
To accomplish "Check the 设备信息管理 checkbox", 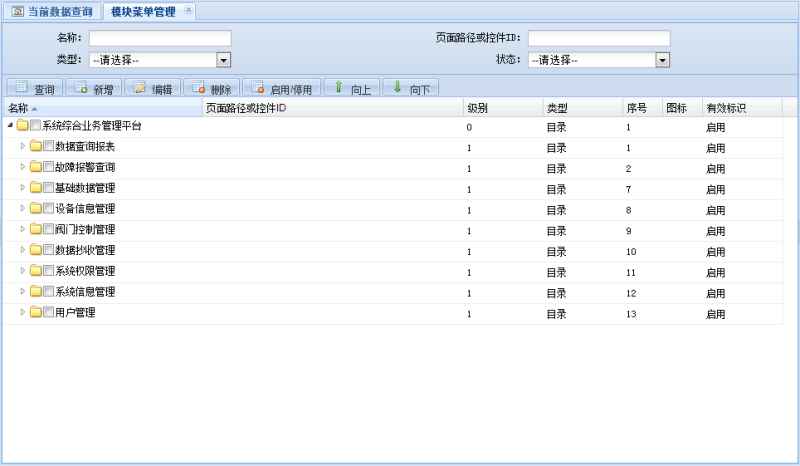I will tap(48, 208).
